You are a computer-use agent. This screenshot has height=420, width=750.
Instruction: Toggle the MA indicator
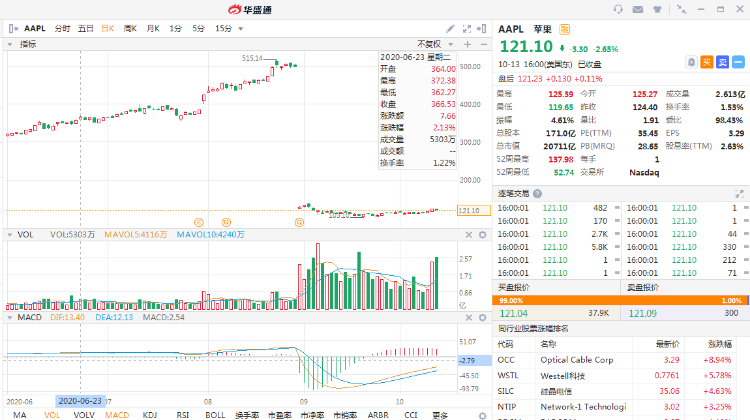[20, 415]
